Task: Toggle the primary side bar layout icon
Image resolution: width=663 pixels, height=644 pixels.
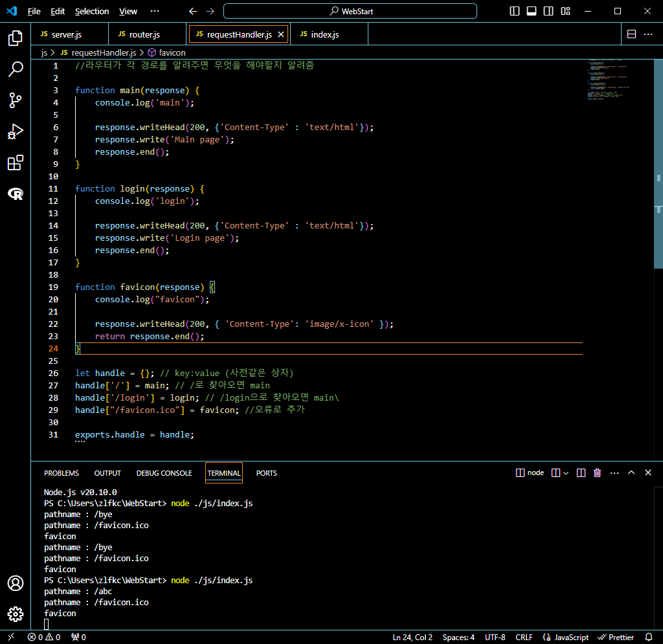Action: coord(515,12)
